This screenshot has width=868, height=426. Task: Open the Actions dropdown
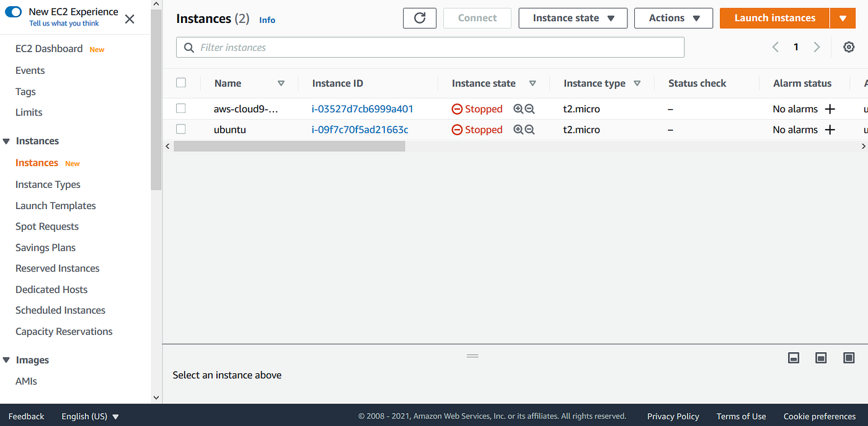(x=673, y=18)
